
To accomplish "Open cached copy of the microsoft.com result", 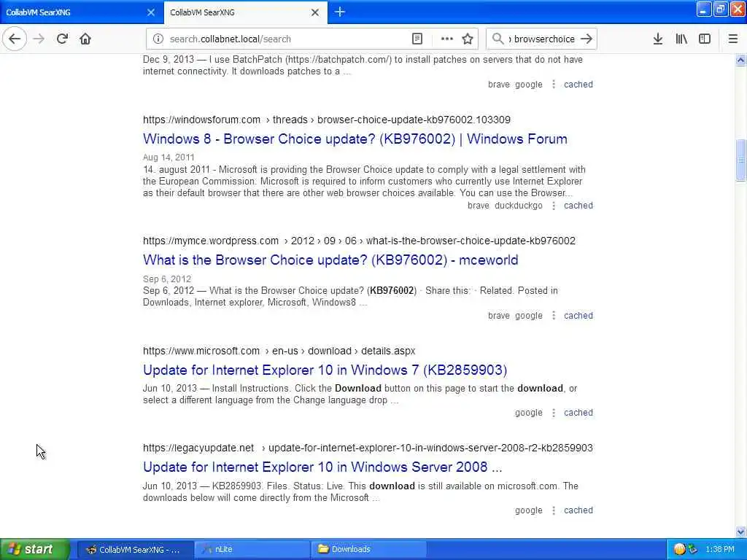I will point(578,413).
